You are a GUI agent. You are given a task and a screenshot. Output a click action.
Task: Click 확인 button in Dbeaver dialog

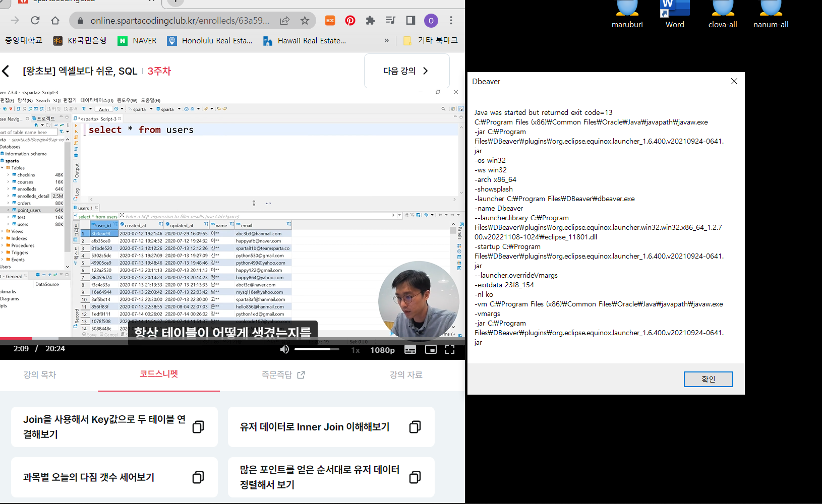[x=708, y=379]
